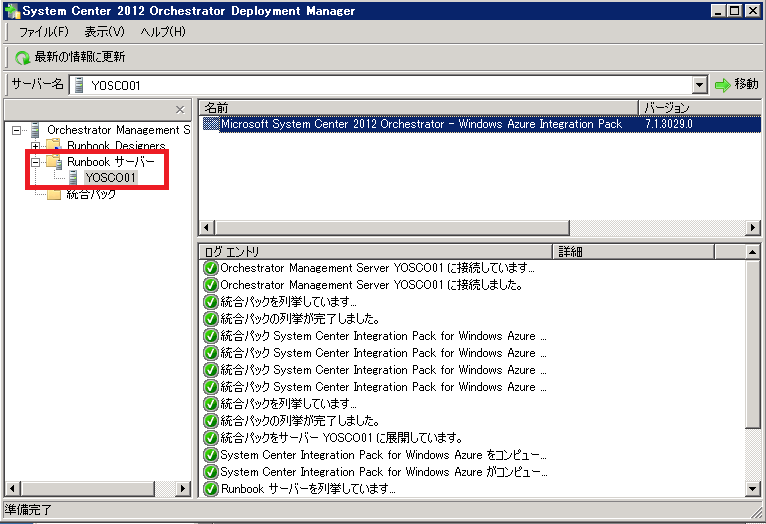
Task: Collapse the Orchestrator Management Server node
Action: (17, 130)
